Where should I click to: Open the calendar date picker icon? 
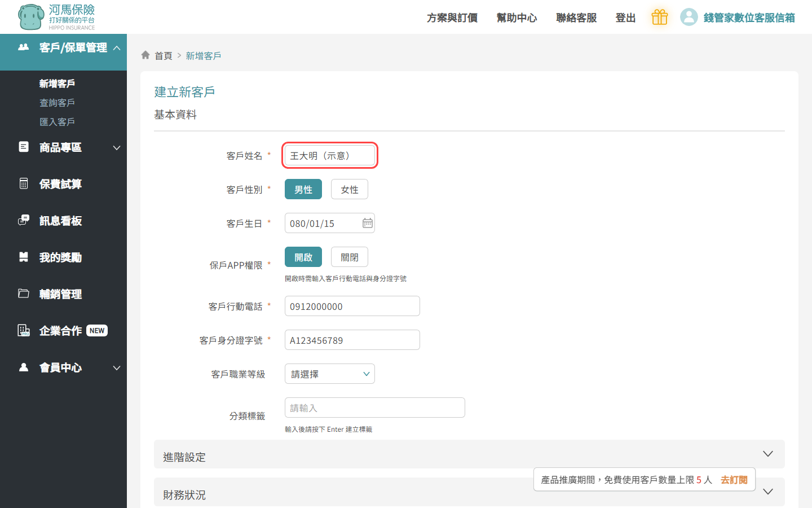coord(367,224)
